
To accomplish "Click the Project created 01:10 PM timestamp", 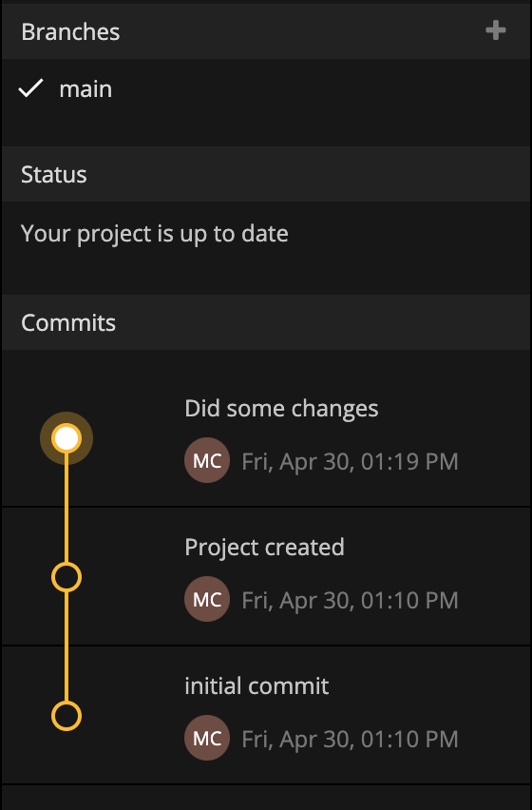I will pos(350,600).
